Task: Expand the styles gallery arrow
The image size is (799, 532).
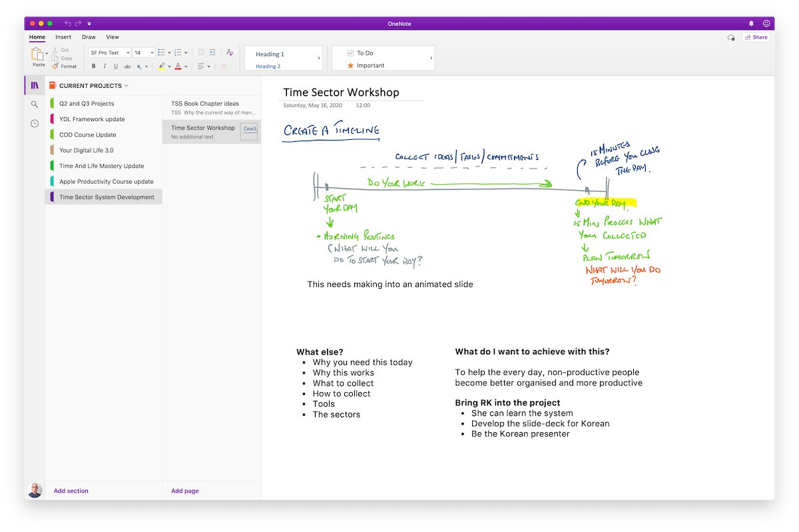Action: click(318, 59)
